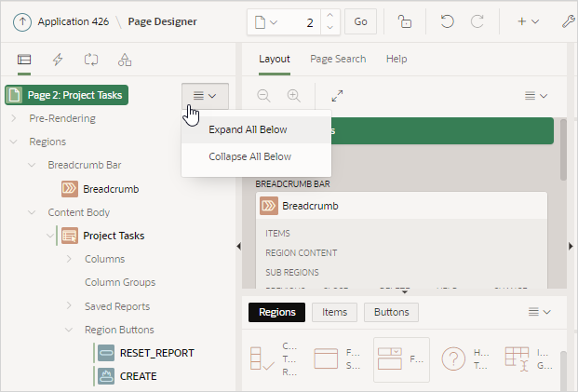Select the CREATE button node
Image resolution: width=578 pixels, height=392 pixels.
click(x=128, y=376)
